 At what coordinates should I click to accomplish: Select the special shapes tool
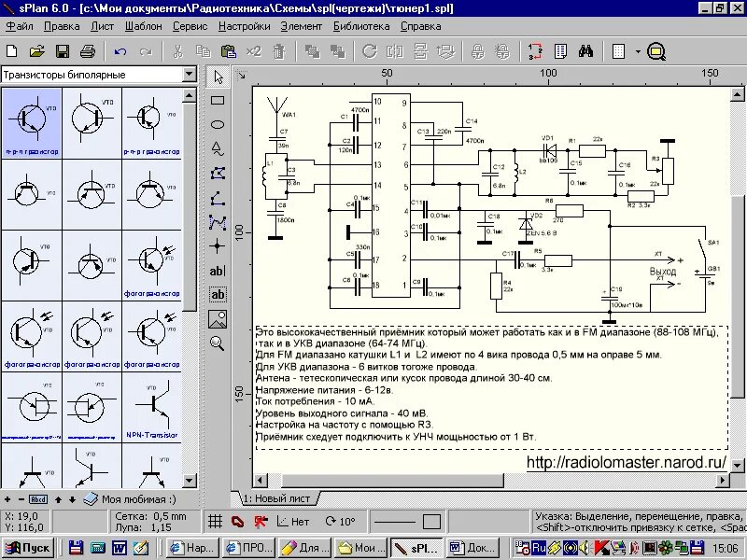click(218, 149)
